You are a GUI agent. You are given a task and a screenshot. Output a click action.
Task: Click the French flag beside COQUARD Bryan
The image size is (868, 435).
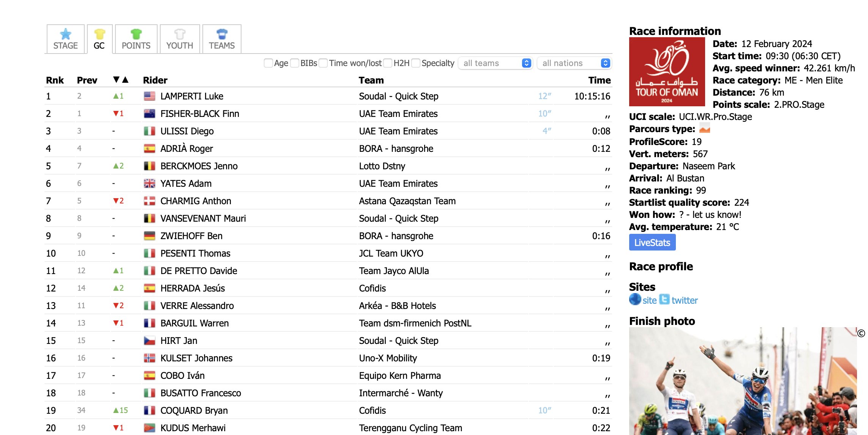pyautogui.click(x=150, y=410)
